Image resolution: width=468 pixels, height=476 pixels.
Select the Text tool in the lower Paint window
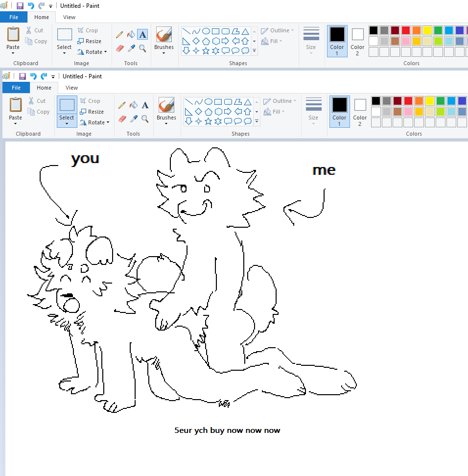pyautogui.click(x=145, y=105)
